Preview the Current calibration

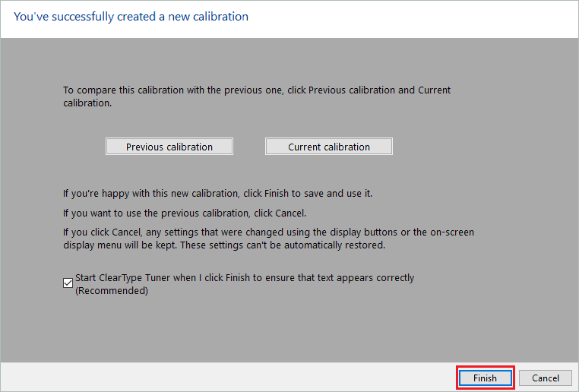pyautogui.click(x=328, y=147)
